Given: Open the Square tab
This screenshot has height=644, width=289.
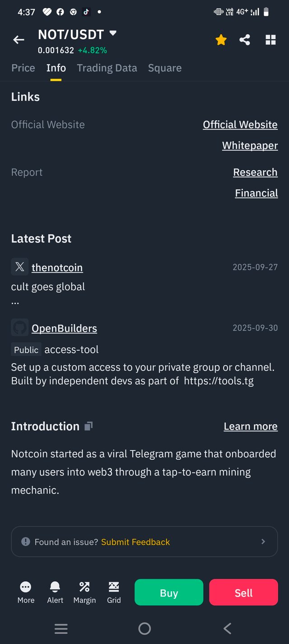Looking at the screenshot, I should pos(164,68).
